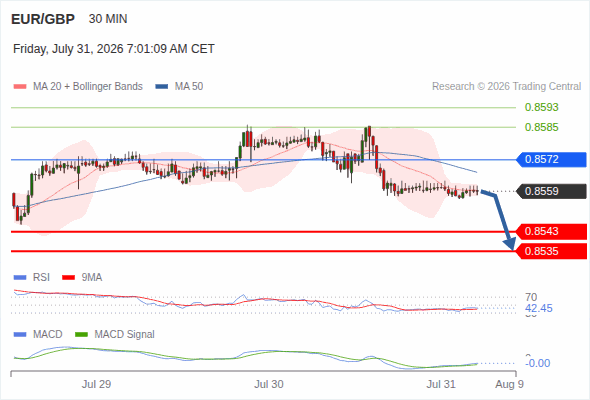Viewport: 590px width, 400px height.
Task: Click the EUR/GBP pair title
Action: (43, 19)
